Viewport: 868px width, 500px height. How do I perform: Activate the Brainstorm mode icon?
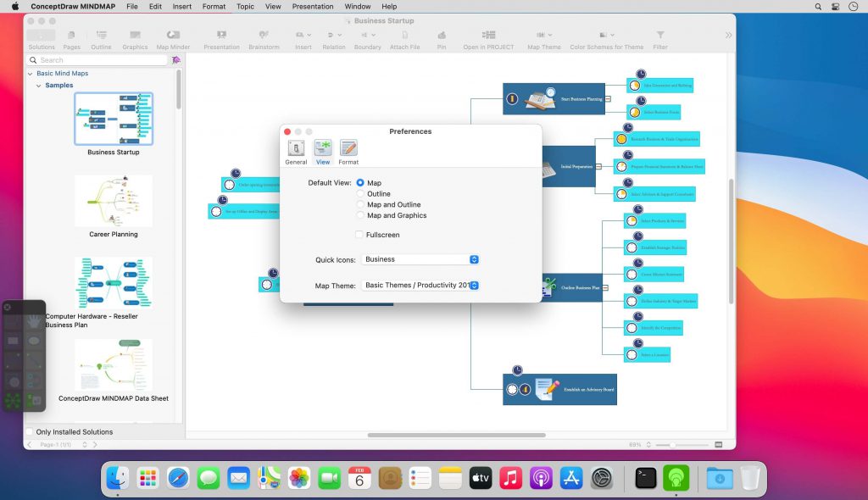point(264,36)
